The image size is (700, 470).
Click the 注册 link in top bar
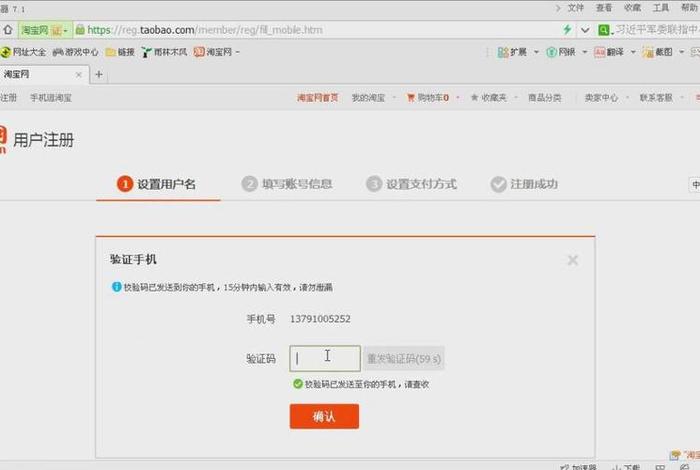(8, 98)
